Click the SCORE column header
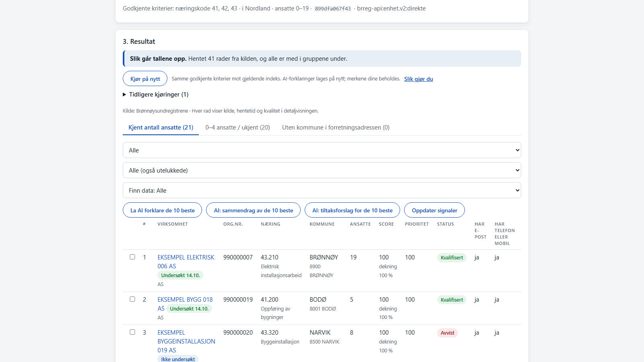 click(x=386, y=224)
